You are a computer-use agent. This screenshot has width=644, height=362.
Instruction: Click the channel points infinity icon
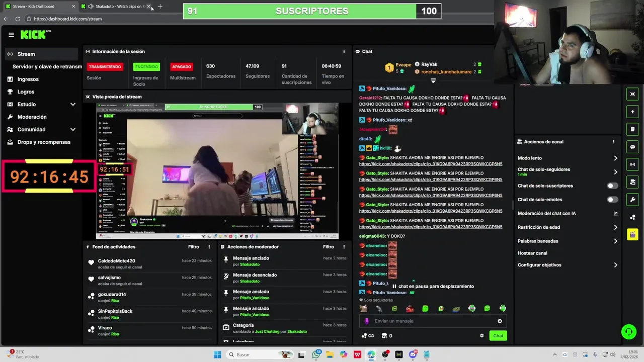[368, 336]
